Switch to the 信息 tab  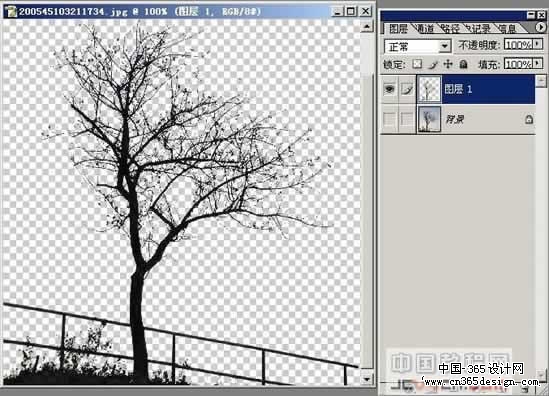click(x=507, y=29)
